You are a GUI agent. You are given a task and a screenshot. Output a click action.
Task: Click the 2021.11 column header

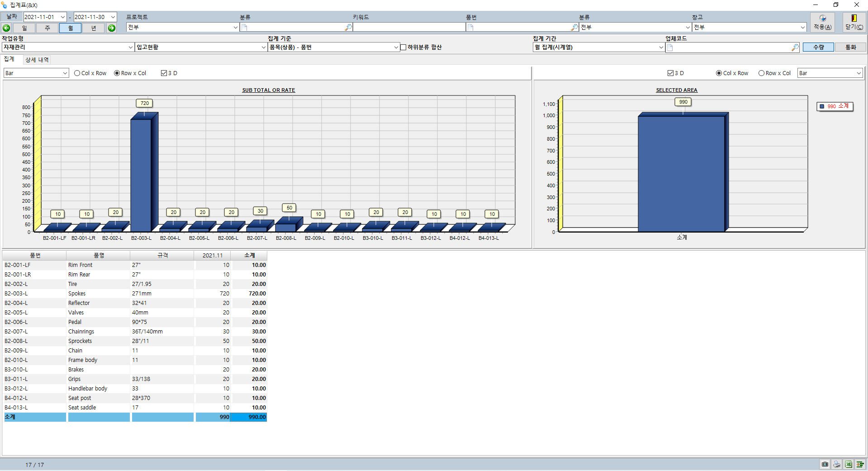[213, 256]
